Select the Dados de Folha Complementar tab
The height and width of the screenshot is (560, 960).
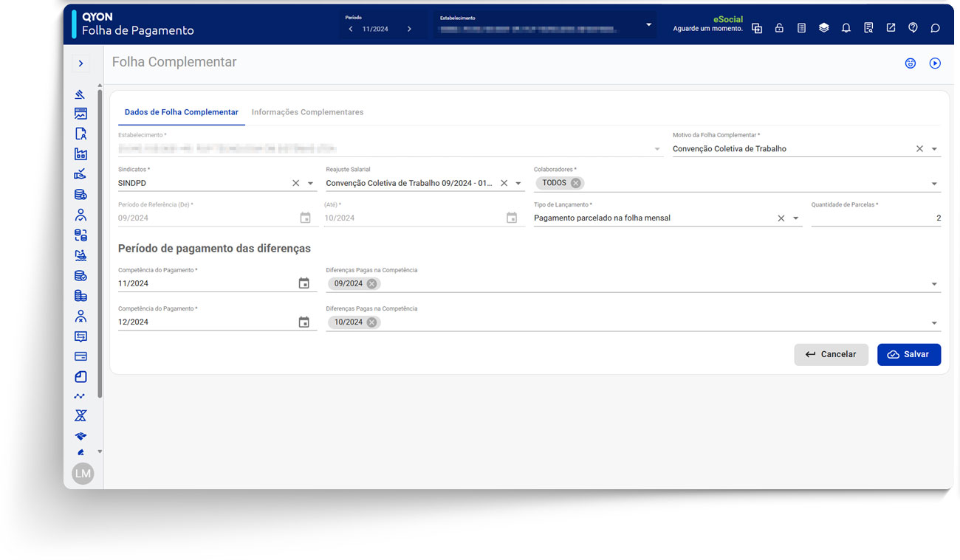click(181, 112)
